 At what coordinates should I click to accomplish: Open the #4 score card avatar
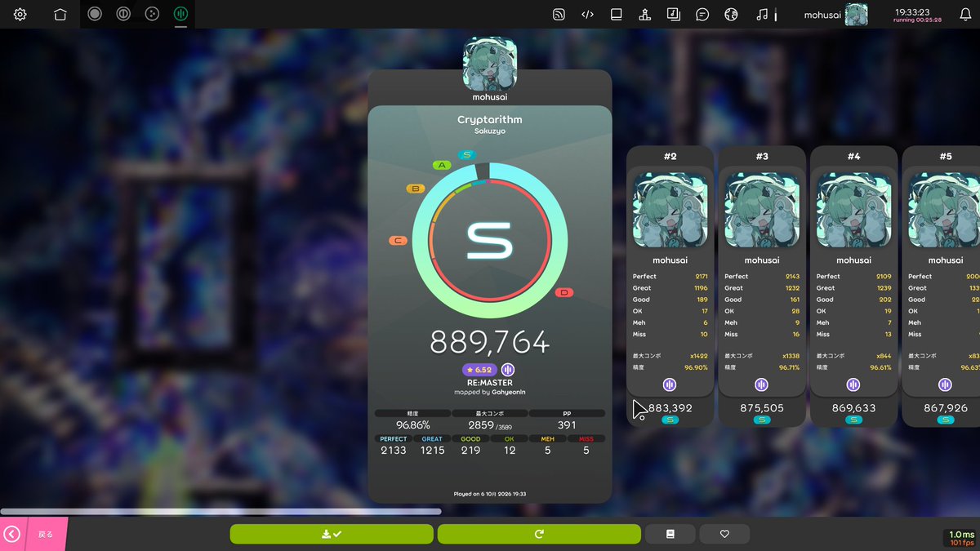click(853, 209)
